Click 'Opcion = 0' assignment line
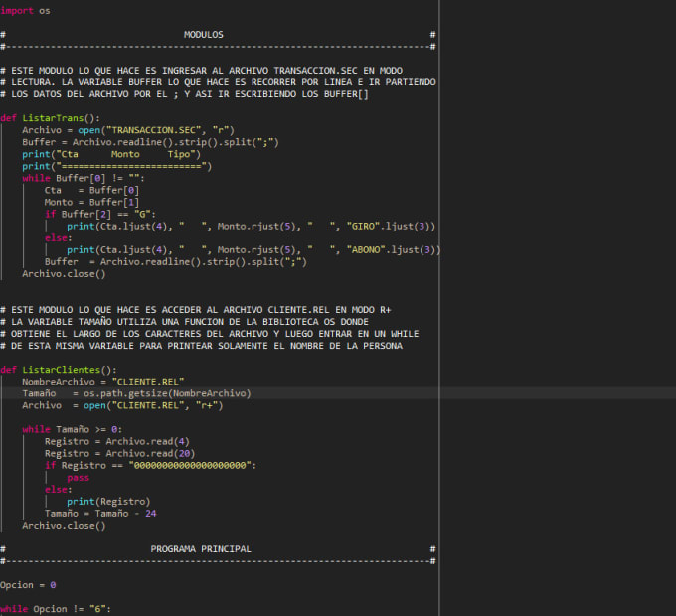 click(28, 585)
